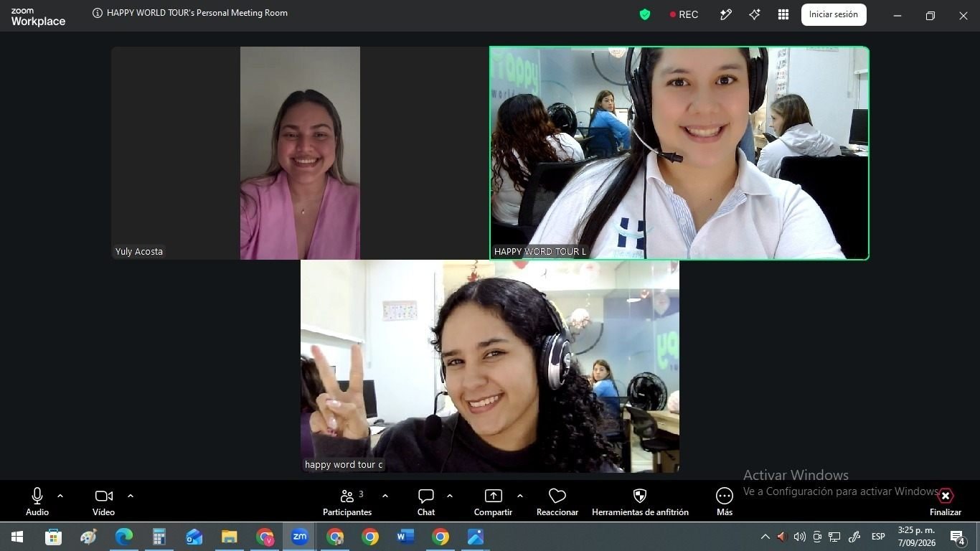Mute the microphone with Audio button

point(37,502)
